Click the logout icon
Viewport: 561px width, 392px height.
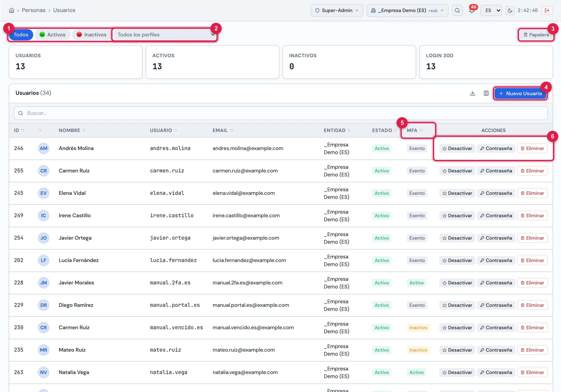[547, 10]
